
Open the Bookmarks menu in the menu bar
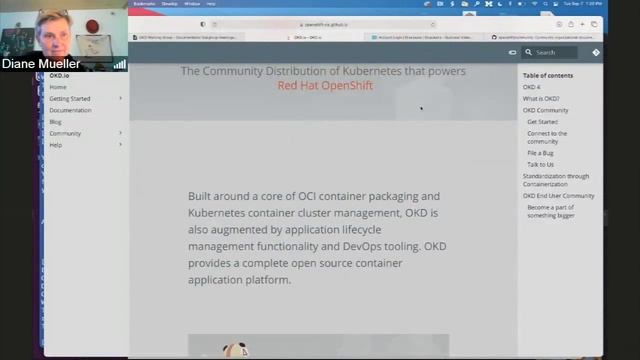144,4
